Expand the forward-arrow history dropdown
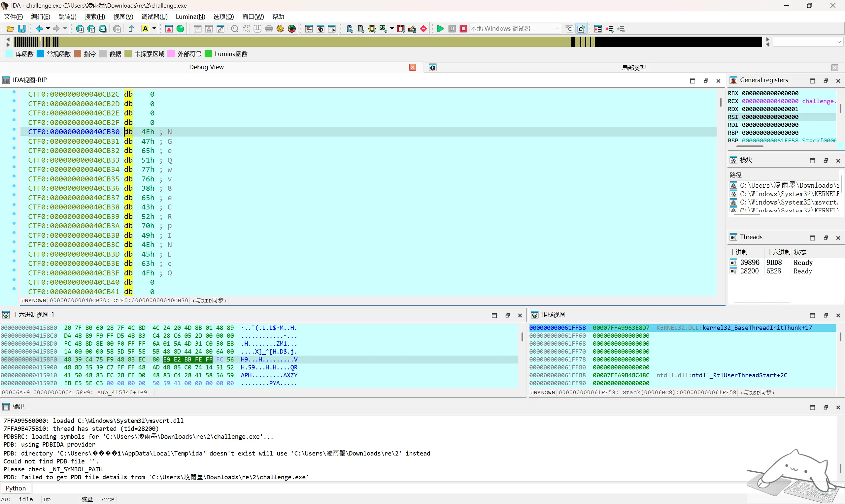Viewport: 845px width, 504px height. [x=65, y=29]
